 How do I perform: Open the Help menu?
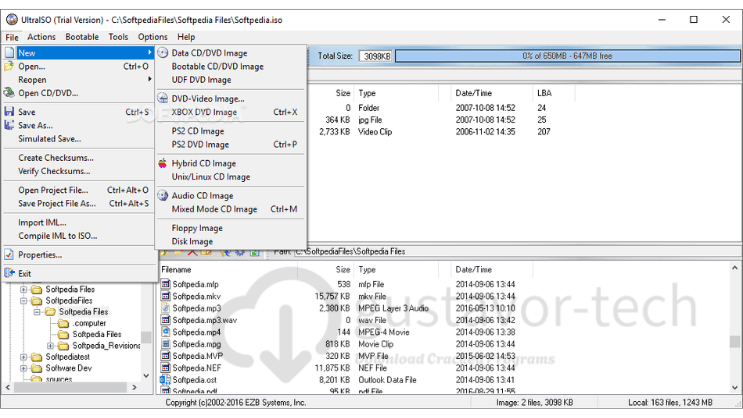click(x=186, y=37)
